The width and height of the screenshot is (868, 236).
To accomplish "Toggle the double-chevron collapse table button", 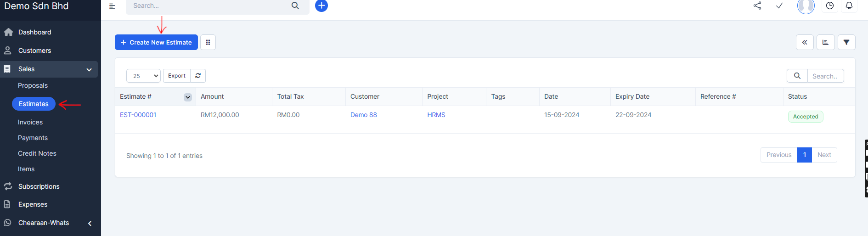I will 805,42.
